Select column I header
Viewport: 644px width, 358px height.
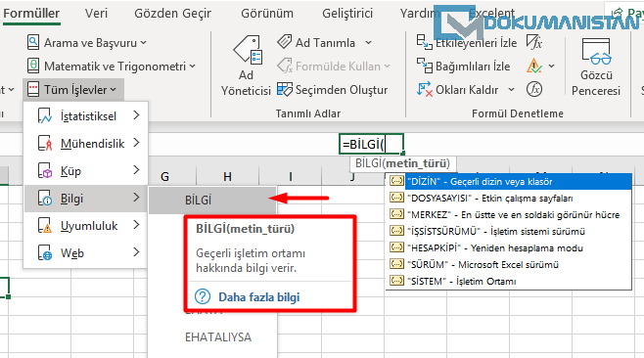click(x=291, y=176)
